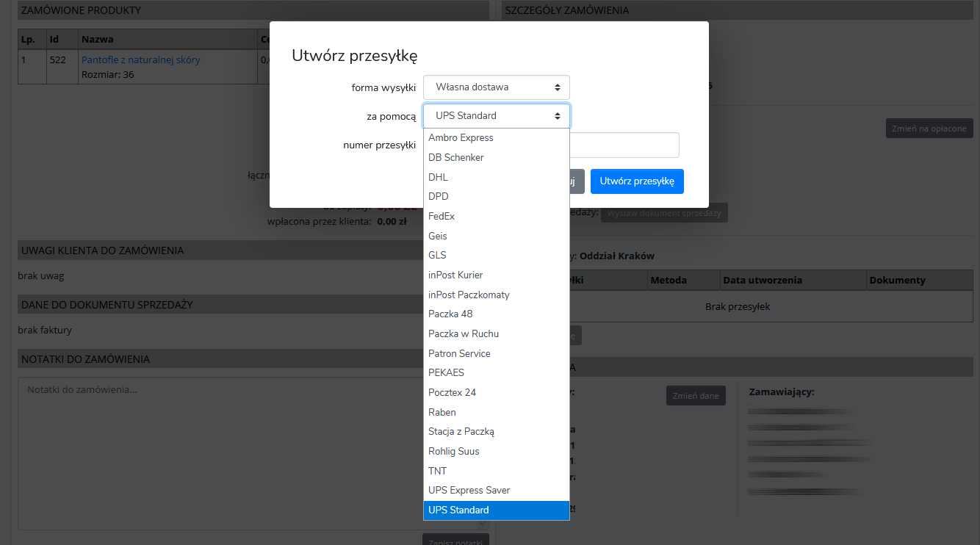Click the 'Zamawiający:' label
This screenshot has height=545, width=980.
click(x=782, y=391)
